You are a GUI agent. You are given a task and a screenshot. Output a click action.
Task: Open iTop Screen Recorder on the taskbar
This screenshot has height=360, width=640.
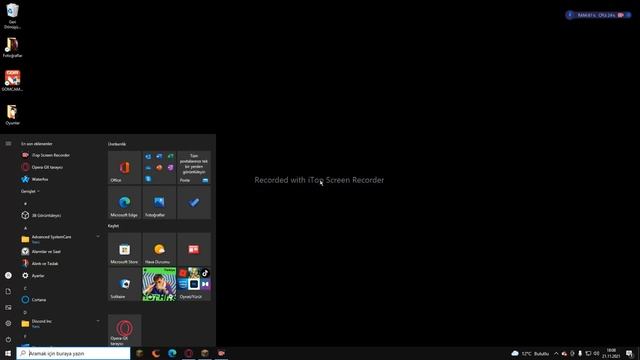pos(221,353)
